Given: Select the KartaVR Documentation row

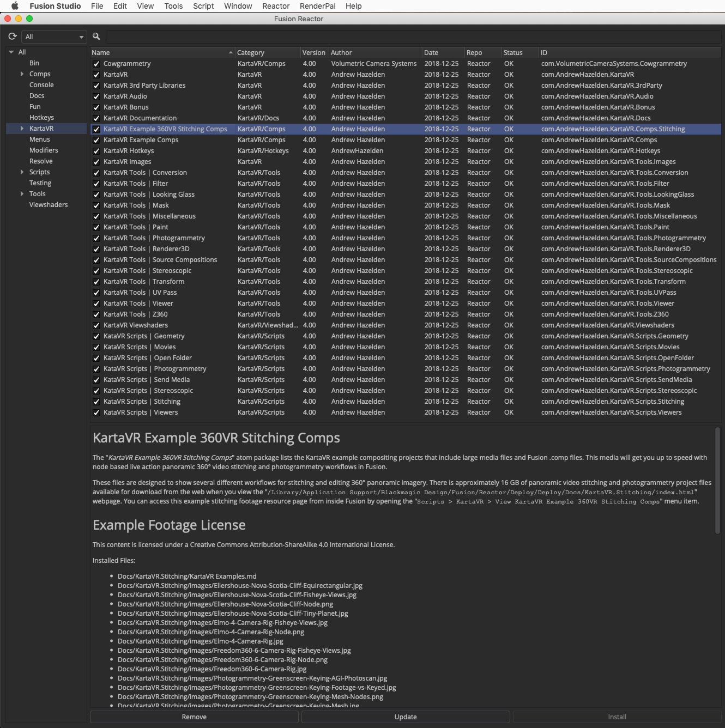Looking at the screenshot, I should tap(406, 118).
